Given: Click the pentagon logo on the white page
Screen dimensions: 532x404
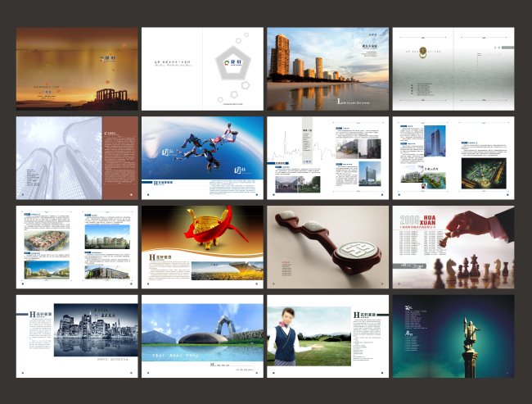Looking at the screenshot, I should 231,66.
